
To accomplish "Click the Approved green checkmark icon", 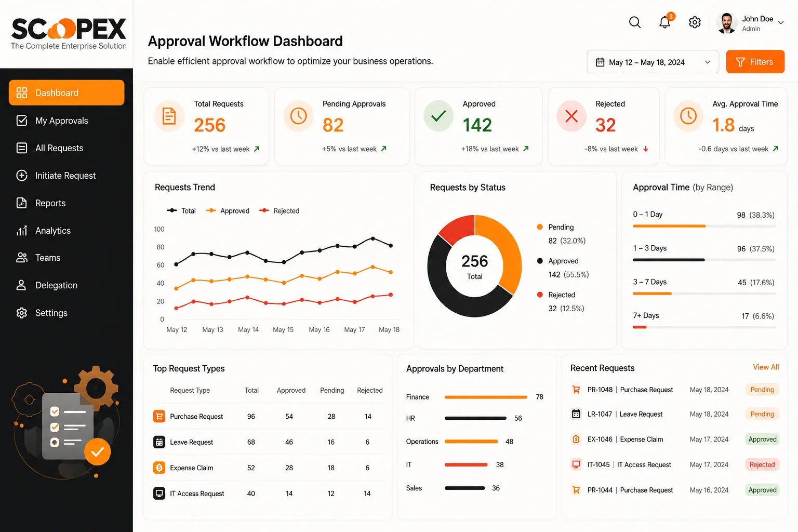I will 438,116.
